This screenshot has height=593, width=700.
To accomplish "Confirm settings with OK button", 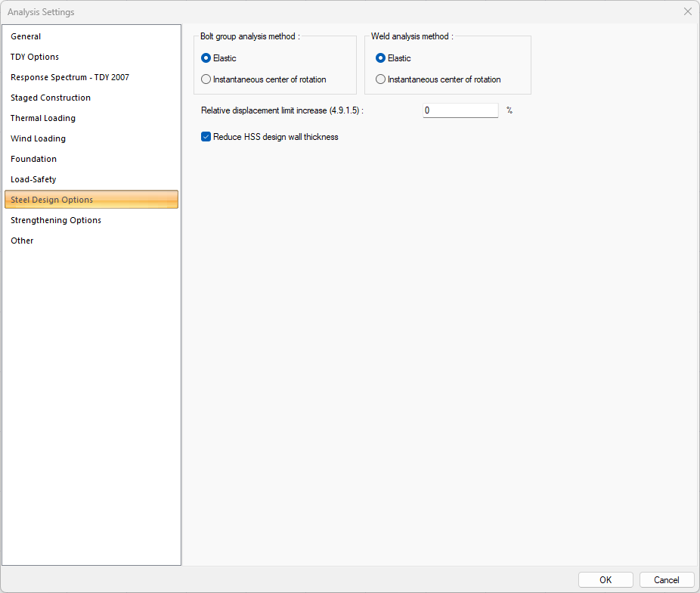I will click(x=606, y=580).
